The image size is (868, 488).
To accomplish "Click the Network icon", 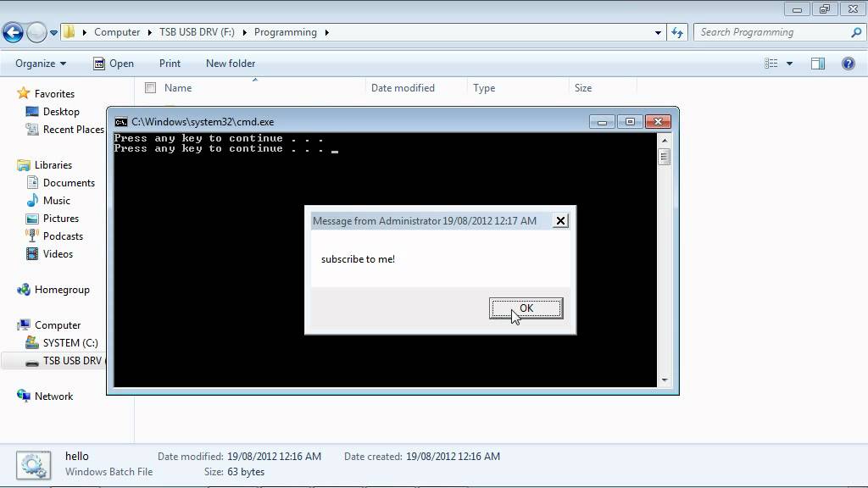I will [23, 396].
